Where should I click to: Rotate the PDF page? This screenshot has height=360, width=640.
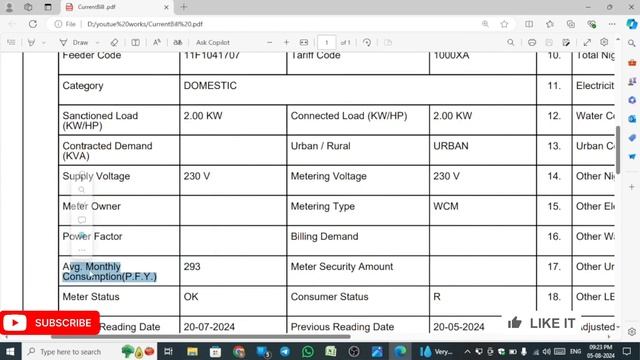[x=367, y=42]
